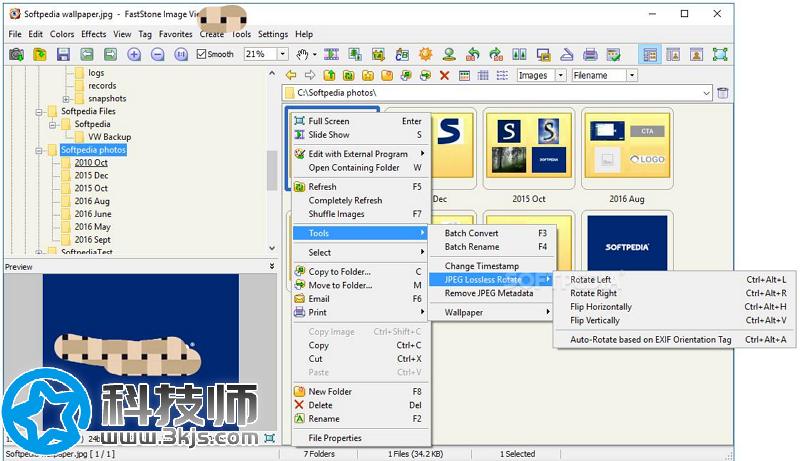Viewport: 800px width, 461px height.
Task: Open file using the yellow folder icon
Action: click(40, 54)
